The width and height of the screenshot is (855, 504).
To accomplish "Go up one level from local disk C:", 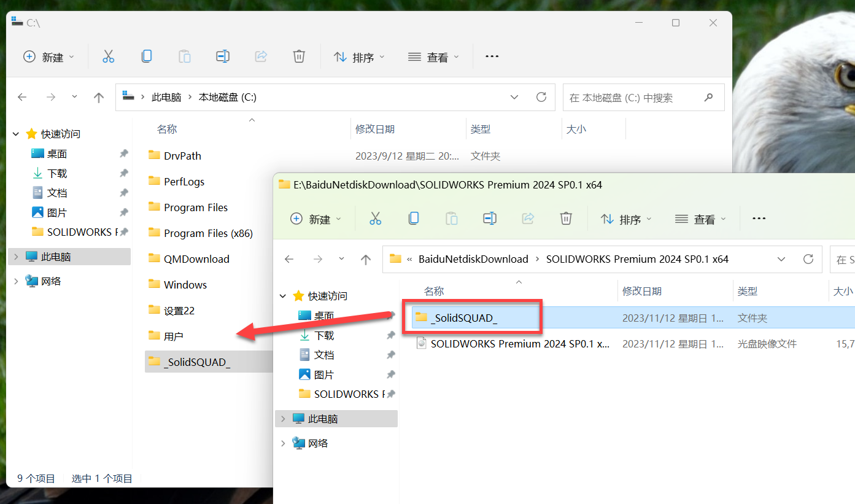I will point(99,97).
